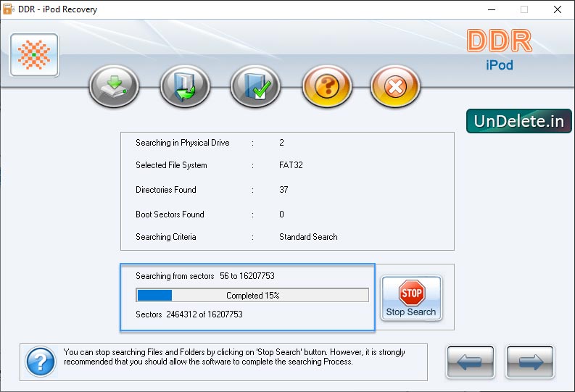This screenshot has height=392, width=575.
Task: Click the orange X exit icon
Action: (395, 86)
